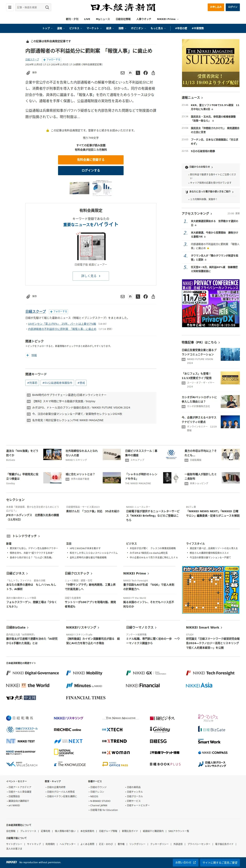The height and width of the screenshot is (868, 246).
Task: Expand ビジネス navigation dropdown
Action: [x=75, y=28]
